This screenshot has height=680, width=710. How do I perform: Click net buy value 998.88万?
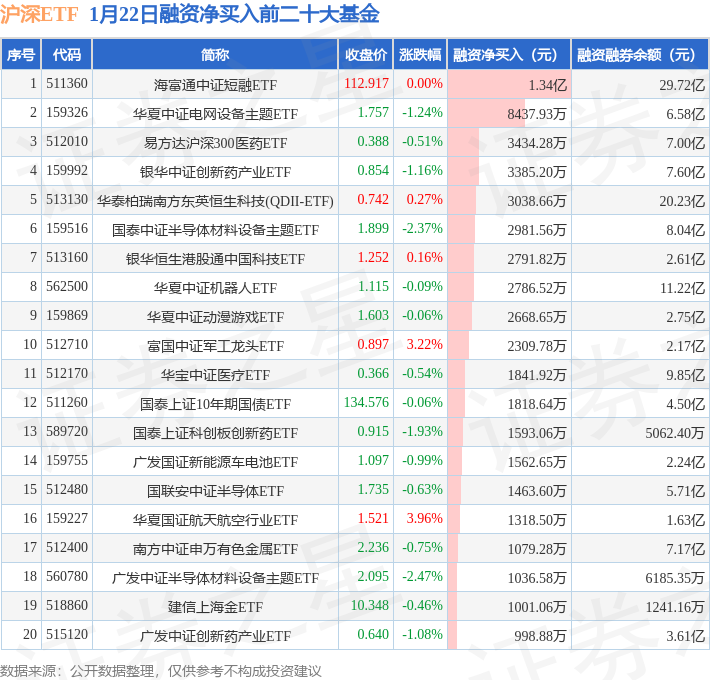(540, 636)
